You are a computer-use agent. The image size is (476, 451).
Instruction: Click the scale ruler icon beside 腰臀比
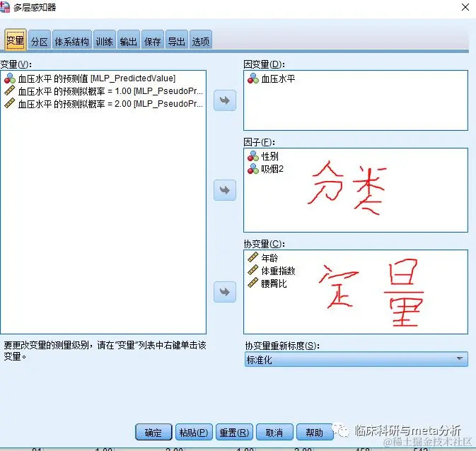[x=253, y=283]
